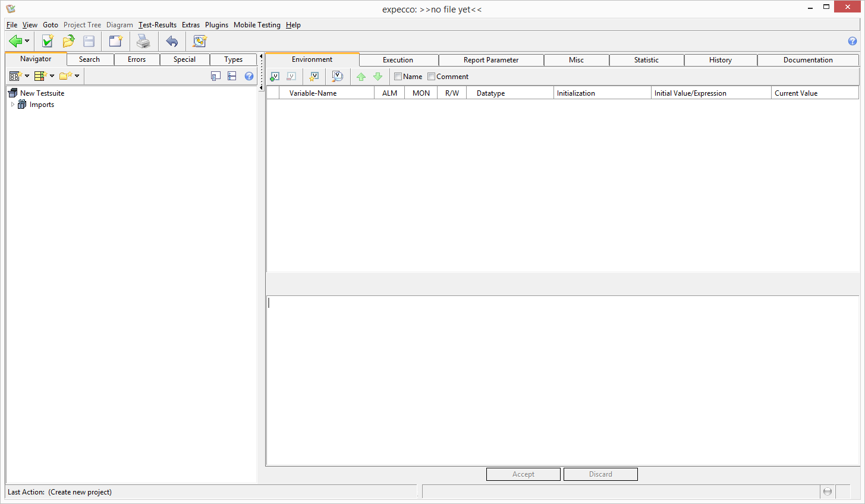Screen dimensions: 865x504
Task: Open the green back arrow dropdown
Action: [27, 41]
